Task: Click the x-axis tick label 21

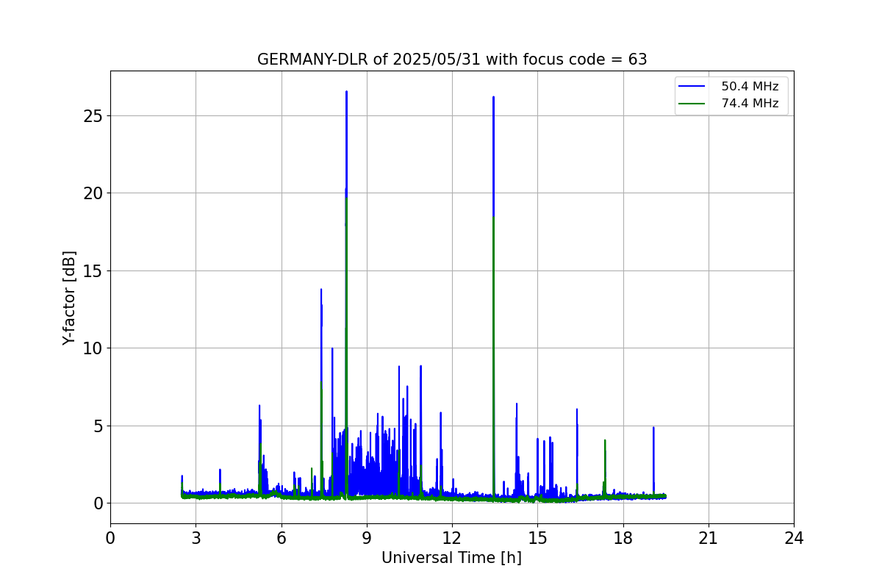Action: [709, 538]
